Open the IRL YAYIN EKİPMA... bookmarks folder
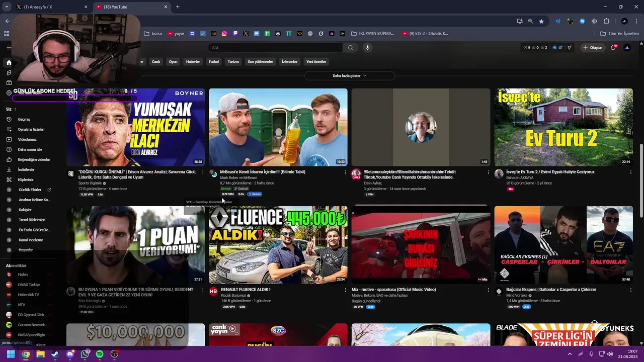 click(373, 34)
